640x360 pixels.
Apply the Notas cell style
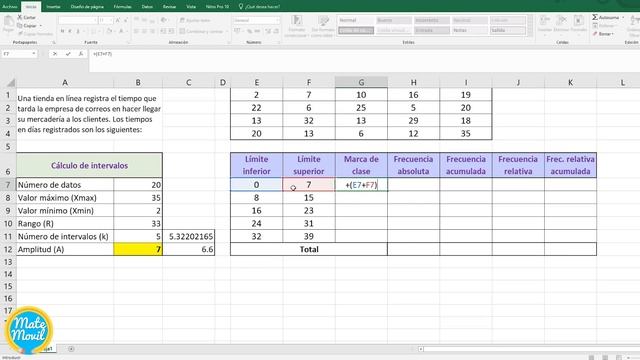coord(470,30)
